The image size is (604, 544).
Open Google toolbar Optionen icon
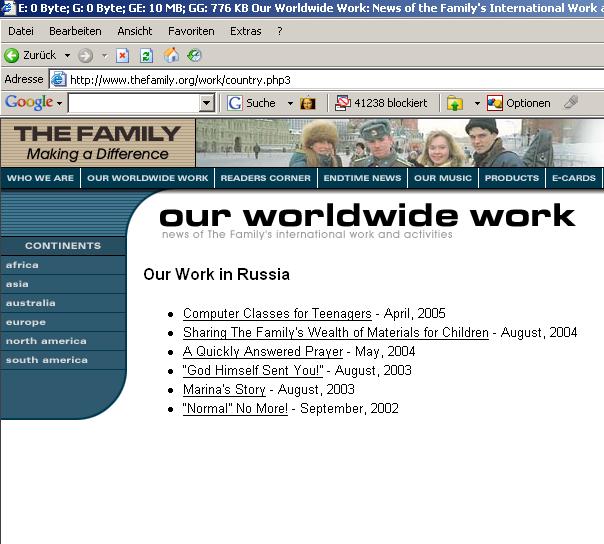coord(495,103)
